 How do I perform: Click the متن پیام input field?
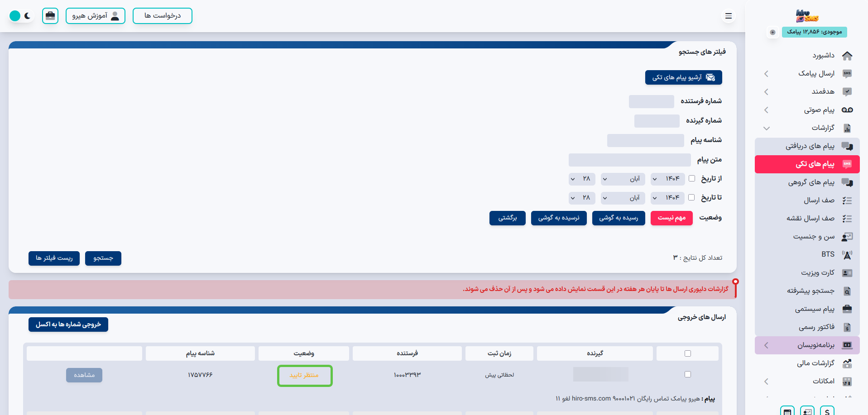[629, 159]
